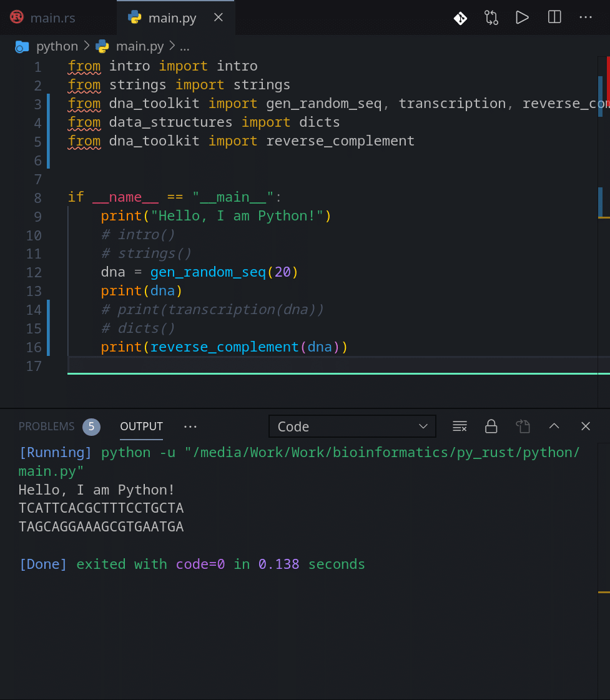Close the main.py tab
The image size is (610, 700).
click(218, 17)
